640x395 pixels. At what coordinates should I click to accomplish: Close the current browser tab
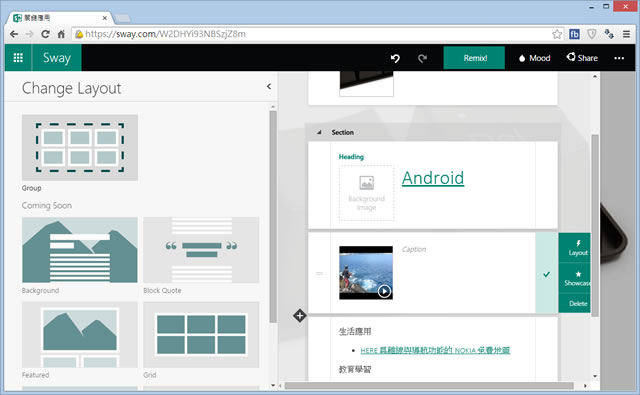pos(105,18)
